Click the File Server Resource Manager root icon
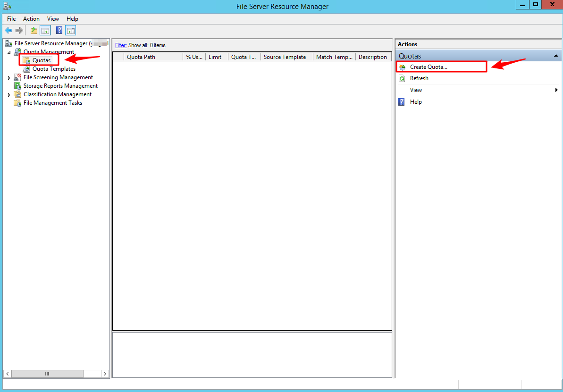The width and height of the screenshot is (563, 392). tap(8, 43)
